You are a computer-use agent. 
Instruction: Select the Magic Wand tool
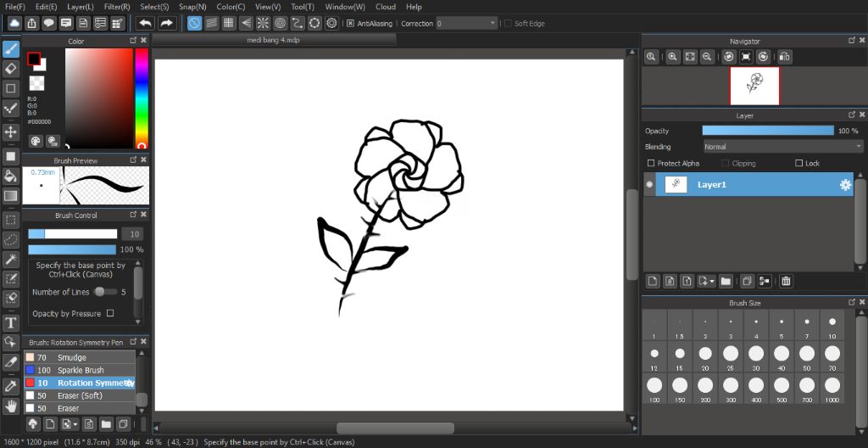(x=10, y=259)
